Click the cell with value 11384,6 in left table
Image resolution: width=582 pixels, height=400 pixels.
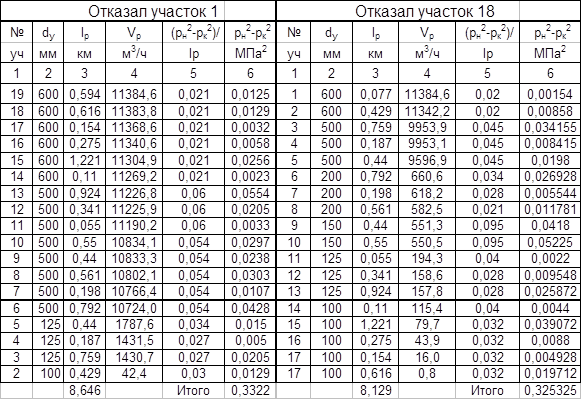click(x=134, y=94)
